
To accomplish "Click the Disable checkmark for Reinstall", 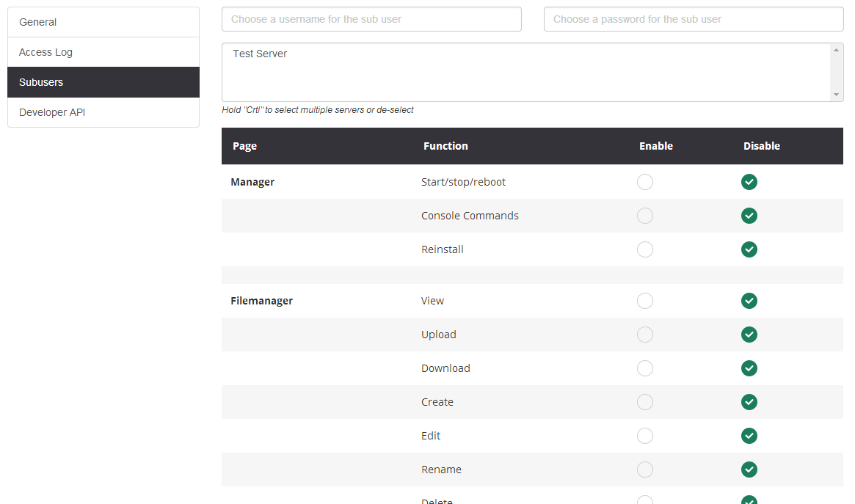I will point(749,249).
